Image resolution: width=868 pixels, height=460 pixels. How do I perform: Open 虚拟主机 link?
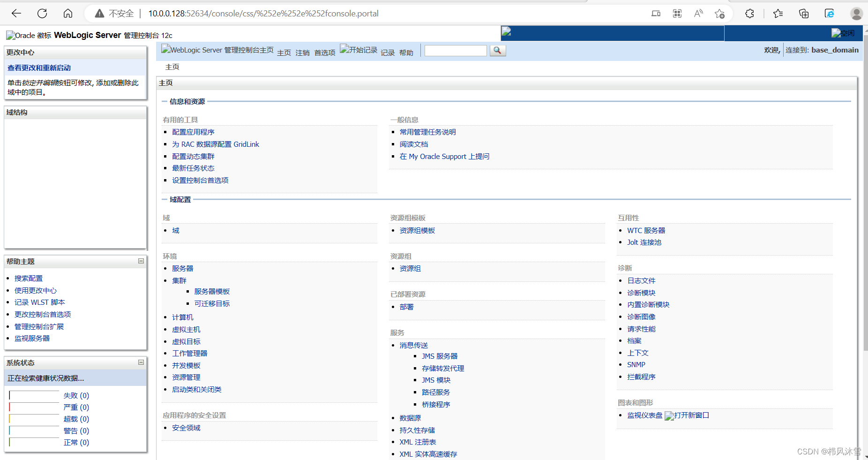[186, 330]
